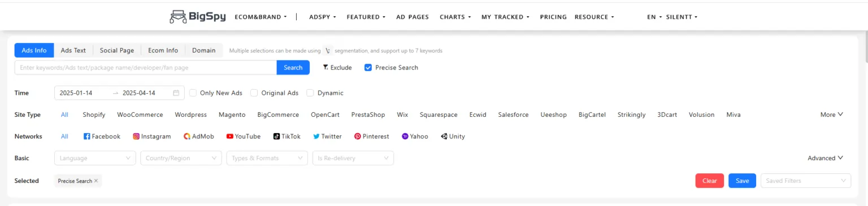The width and height of the screenshot is (868, 206).
Task: Go to AD PAGES
Action: [x=413, y=17]
